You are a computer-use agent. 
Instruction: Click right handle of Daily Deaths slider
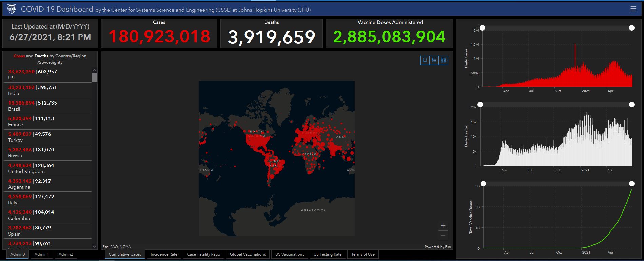point(631,105)
